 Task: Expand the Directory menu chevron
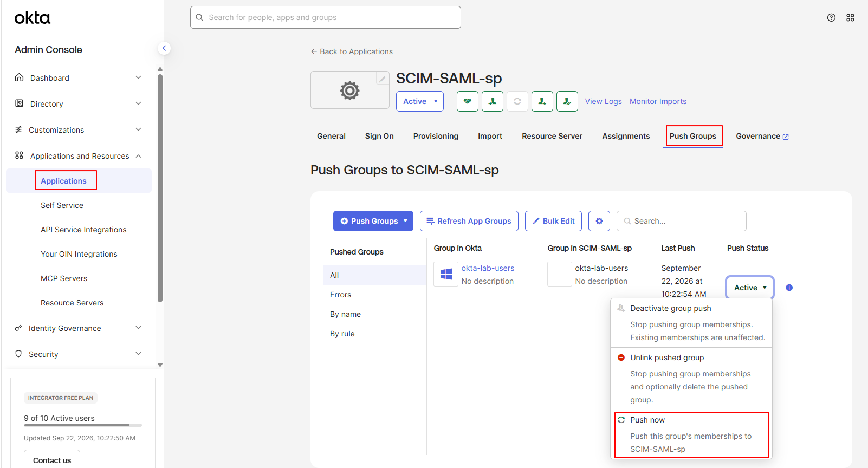pos(138,103)
